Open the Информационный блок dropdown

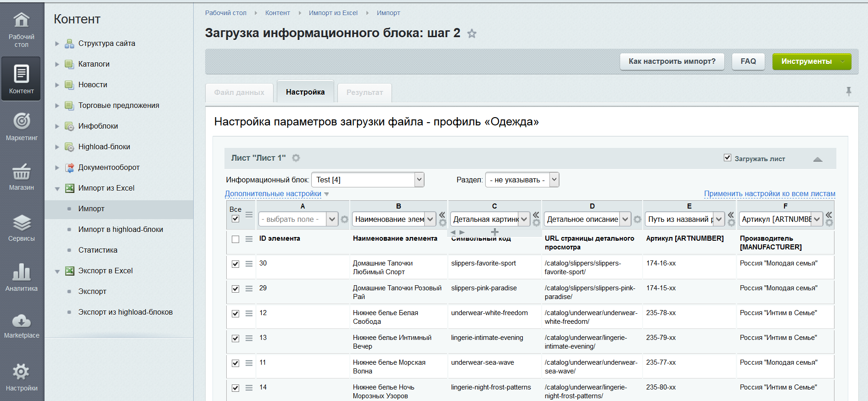click(368, 180)
